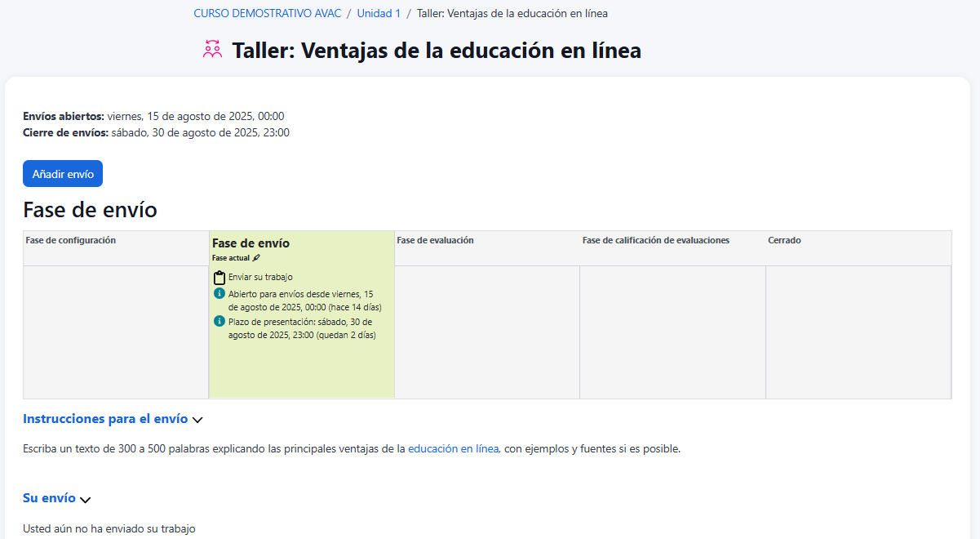The height and width of the screenshot is (539, 980).
Task: Toggle the chevron next to Su envío
Action: point(86,499)
